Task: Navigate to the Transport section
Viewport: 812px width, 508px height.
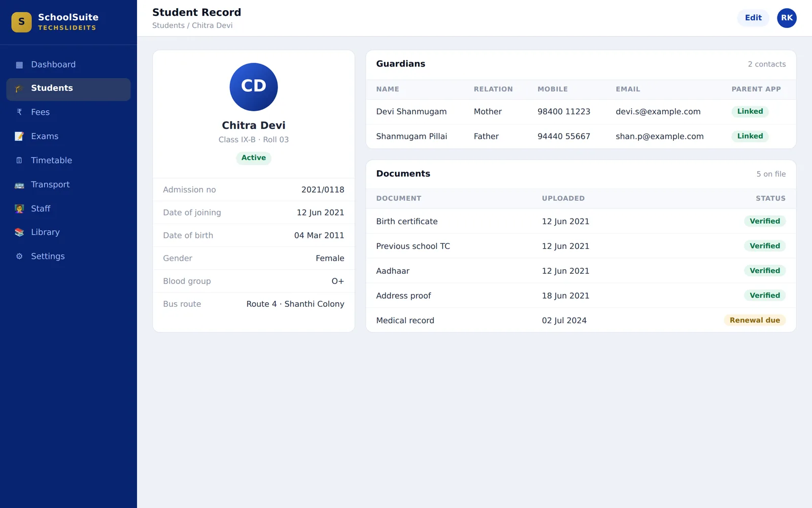Action: (x=69, y=184)
